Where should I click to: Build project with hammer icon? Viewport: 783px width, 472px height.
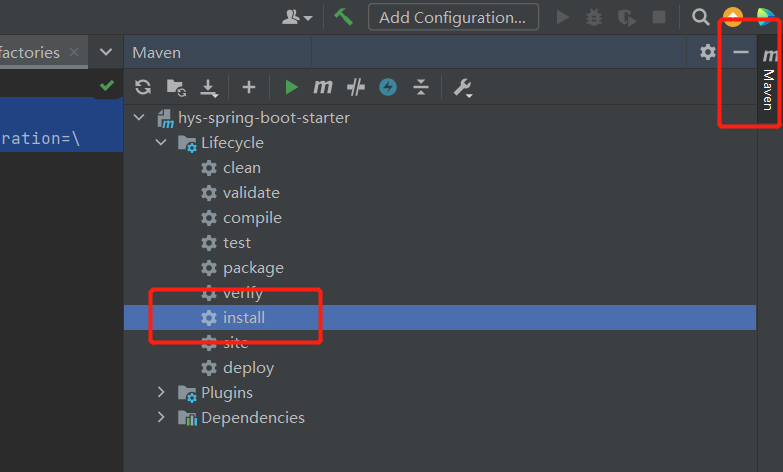point(344,17)
